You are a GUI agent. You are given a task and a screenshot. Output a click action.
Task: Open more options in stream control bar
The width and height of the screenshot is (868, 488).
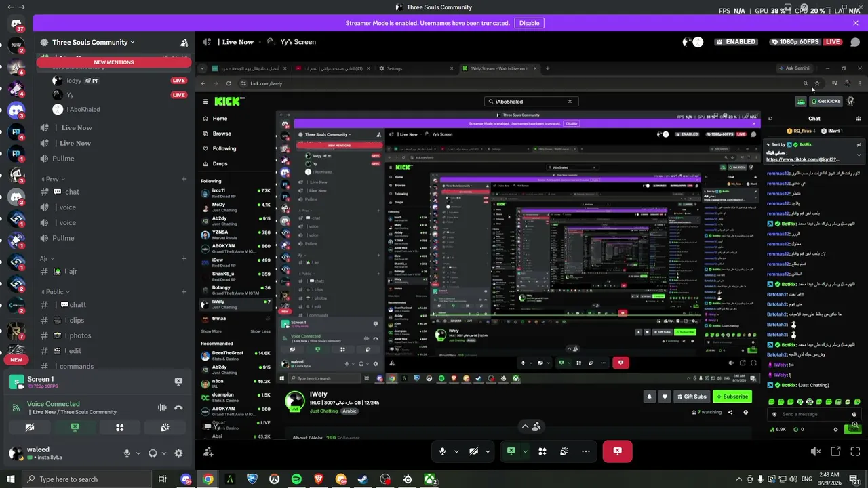point(586,451)
